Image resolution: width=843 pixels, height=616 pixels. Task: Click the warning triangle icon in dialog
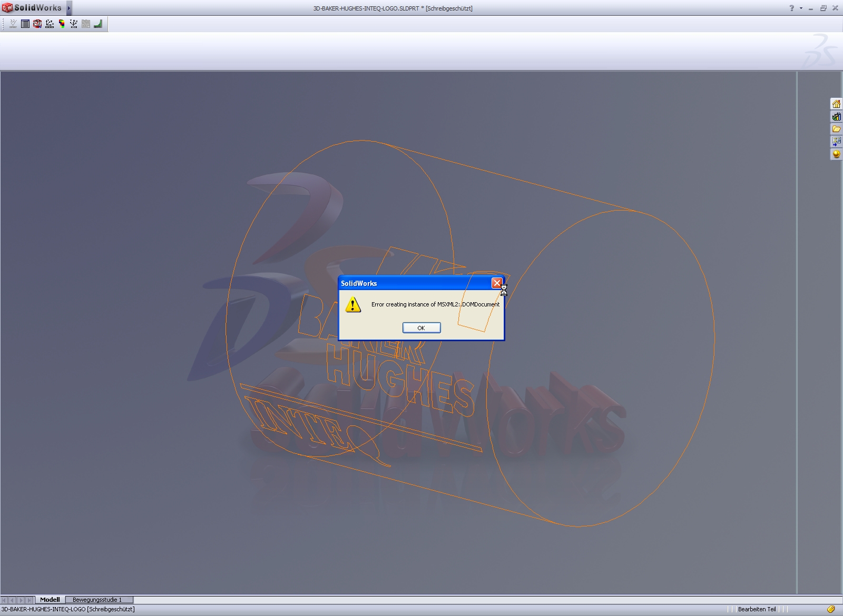pyautogui.click(x=353, y=304)
